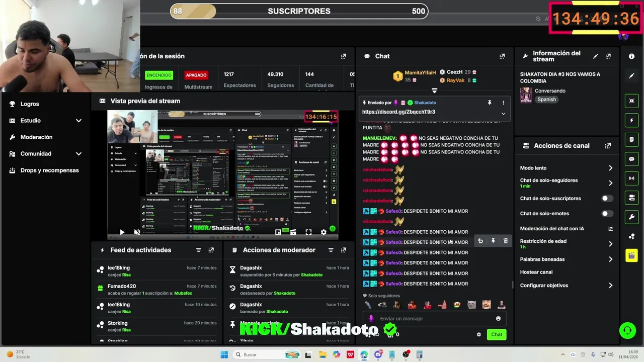Expand the chat leaderboard down arrow

434,90
